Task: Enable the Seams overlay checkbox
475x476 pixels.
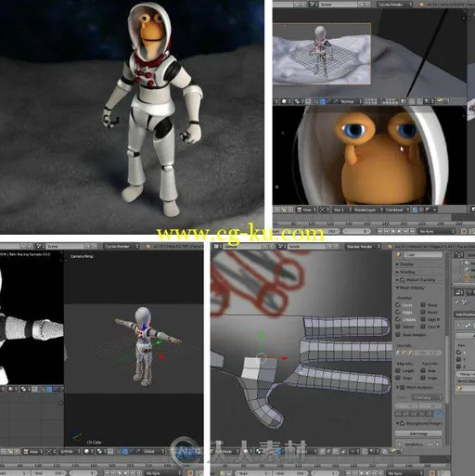Action: 398,327
